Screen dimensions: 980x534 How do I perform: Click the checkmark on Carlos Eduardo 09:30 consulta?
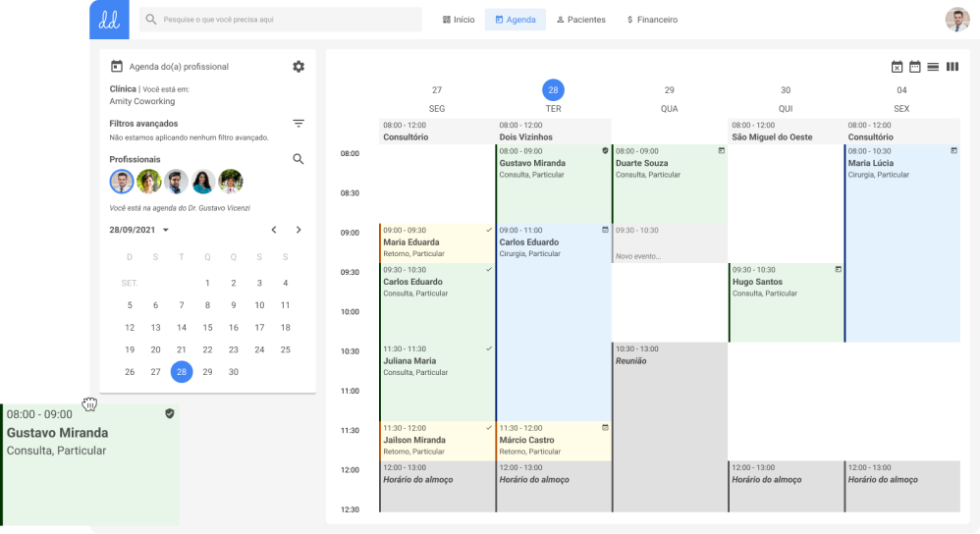[489, 269]
